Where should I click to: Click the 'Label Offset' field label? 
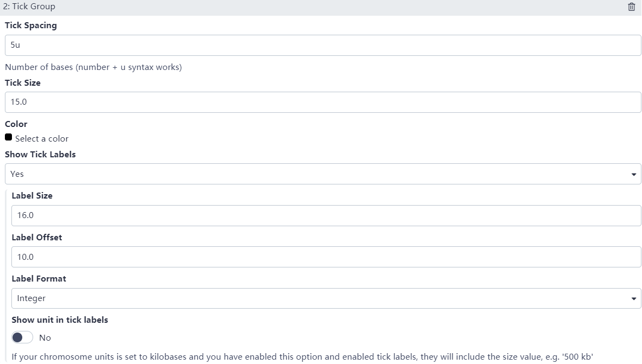37,238
